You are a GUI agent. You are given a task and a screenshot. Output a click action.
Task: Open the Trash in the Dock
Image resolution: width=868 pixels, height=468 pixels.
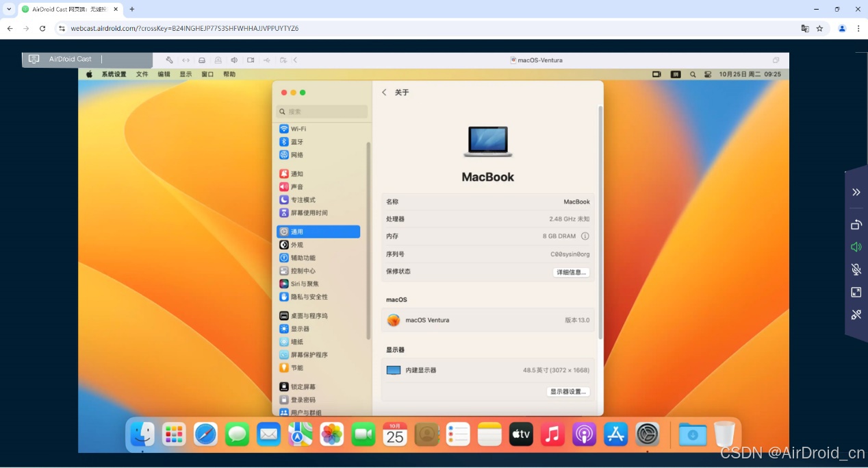point(724,434)
